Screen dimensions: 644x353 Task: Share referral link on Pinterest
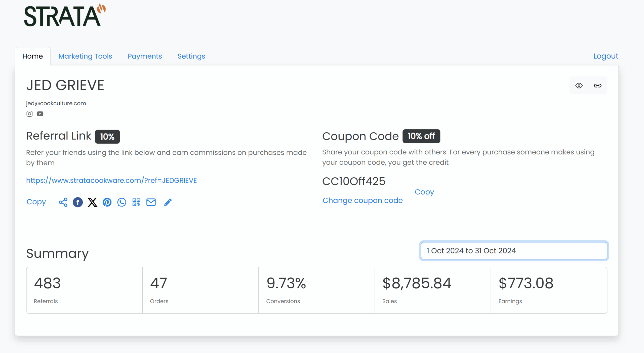point(107,202)
